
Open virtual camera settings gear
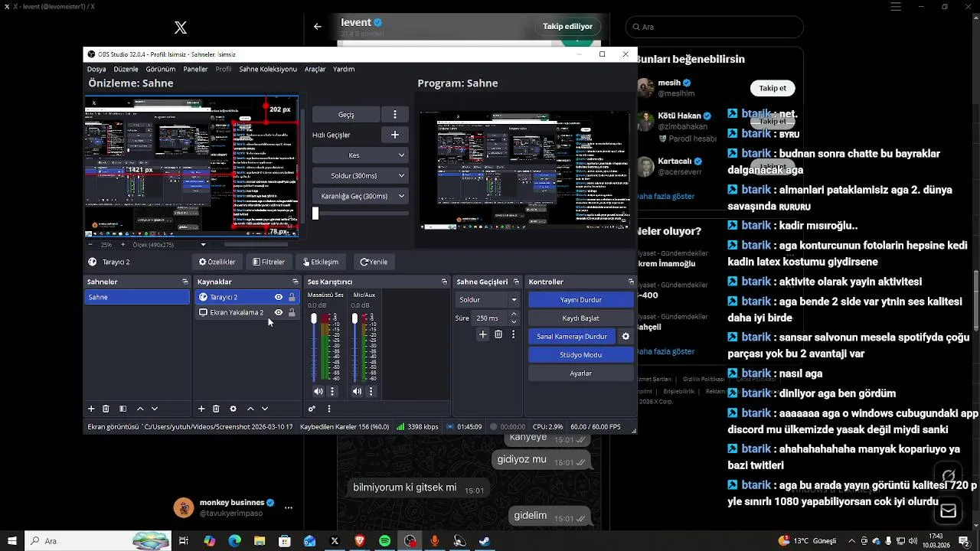click(x=626, y=337)
